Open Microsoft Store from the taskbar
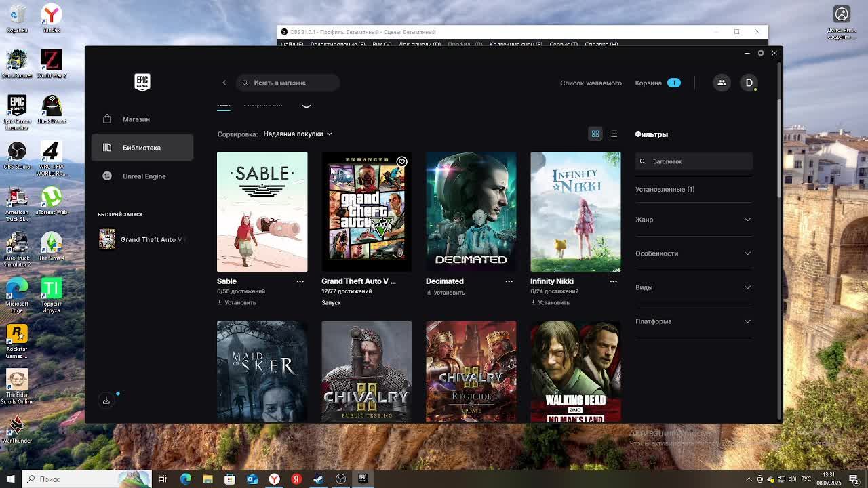This screenshot has width=868, height=488. pyautogui.click(x=230, y=479)
